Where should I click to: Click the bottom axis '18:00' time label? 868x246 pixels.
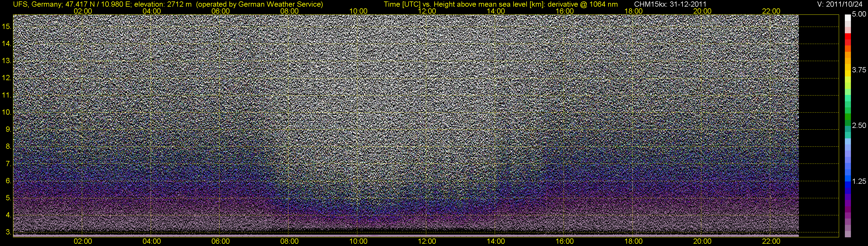point(633,241)
